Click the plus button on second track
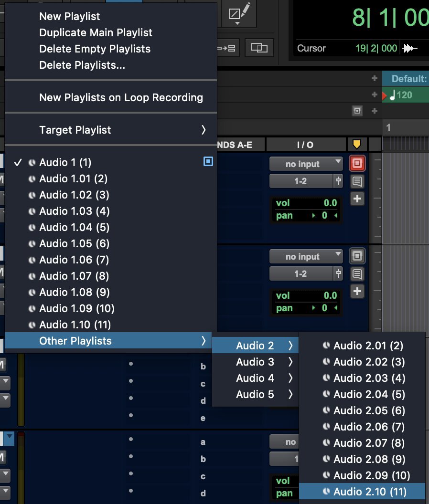The width and height of the screenshot is (429, 504). (357, 291)
